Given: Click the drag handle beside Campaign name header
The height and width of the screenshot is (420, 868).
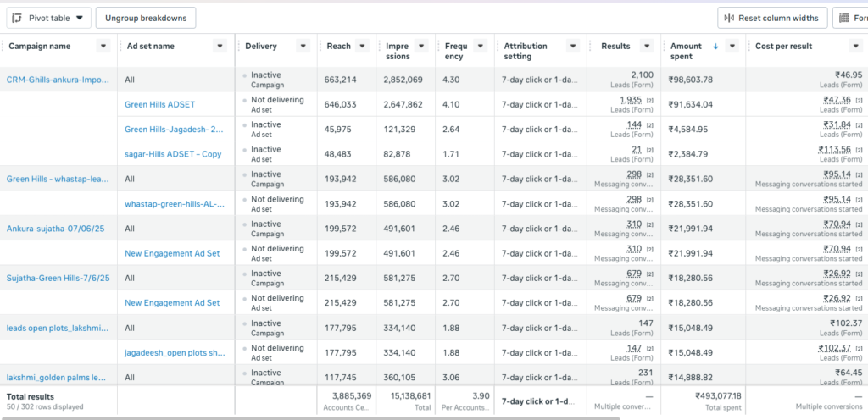Looking at the screenshot, I should coord(3,47).
